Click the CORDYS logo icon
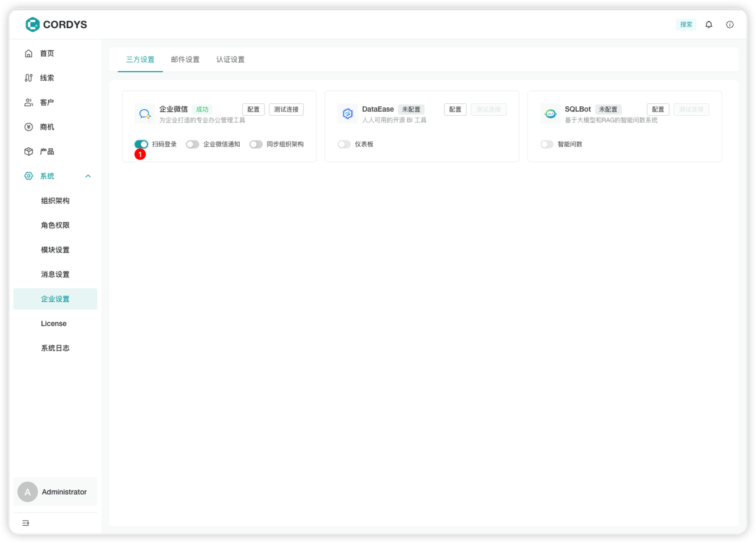Viewport: 756px width, 543px height. 32,24
